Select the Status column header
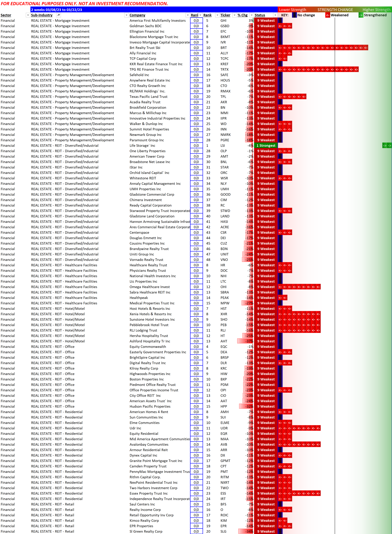392x534 pixels. click(x=260, y=15)
